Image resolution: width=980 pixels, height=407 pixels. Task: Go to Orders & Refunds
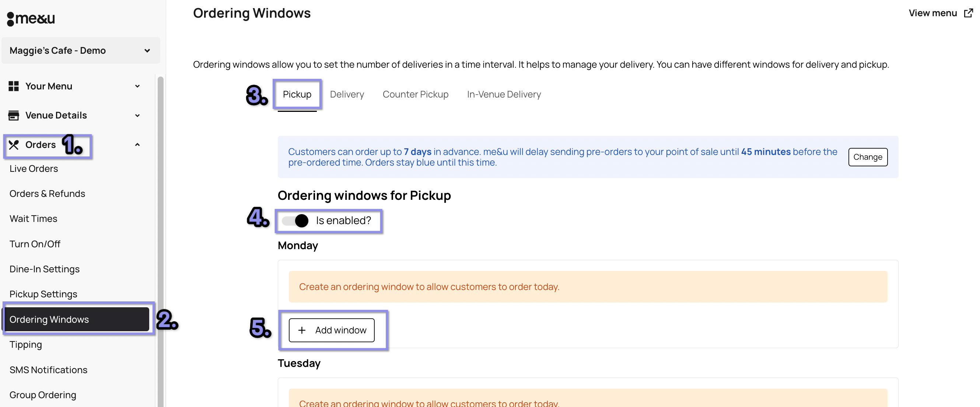pyautogui.click(x=47, y=193)
